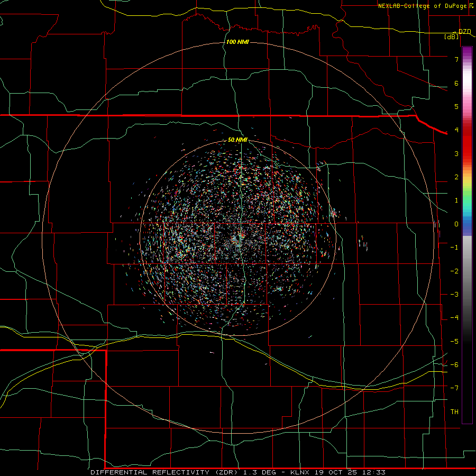Click the DIFFERENTIAL REFLECTIVITY (ZDR) caption text
476x476 pixels.
coord(165,472)
